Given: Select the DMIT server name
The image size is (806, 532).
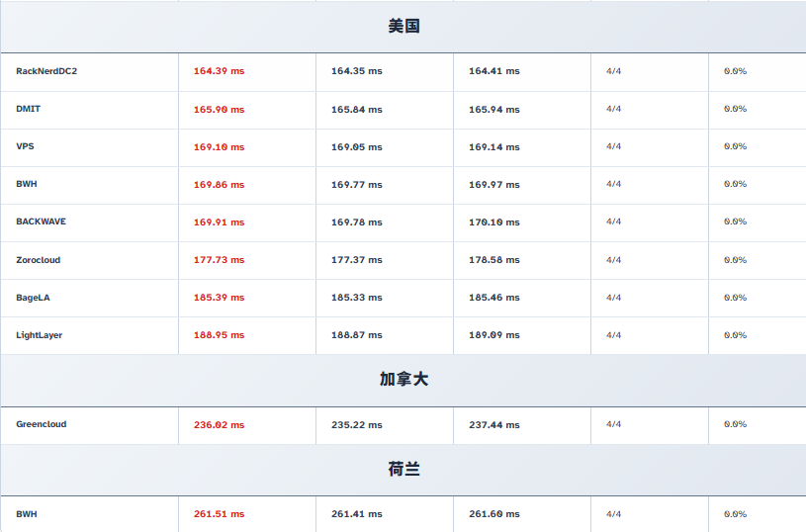Looking at the screenshot, I should (x=29, y=109).
